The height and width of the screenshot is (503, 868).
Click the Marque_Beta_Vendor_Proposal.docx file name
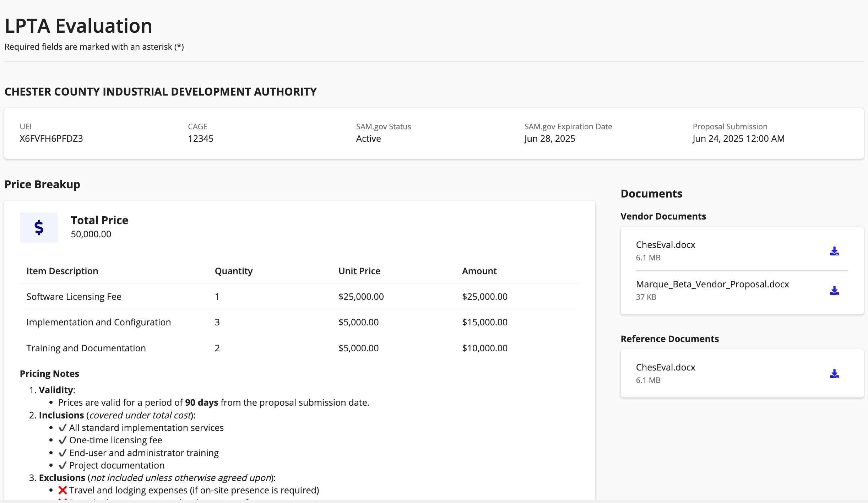coord(712,284)
